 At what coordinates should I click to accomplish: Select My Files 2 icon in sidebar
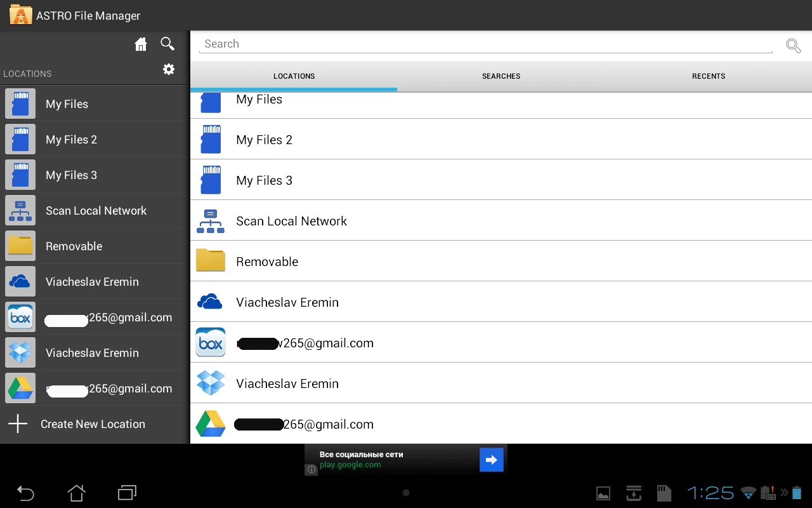click(20, 139)
